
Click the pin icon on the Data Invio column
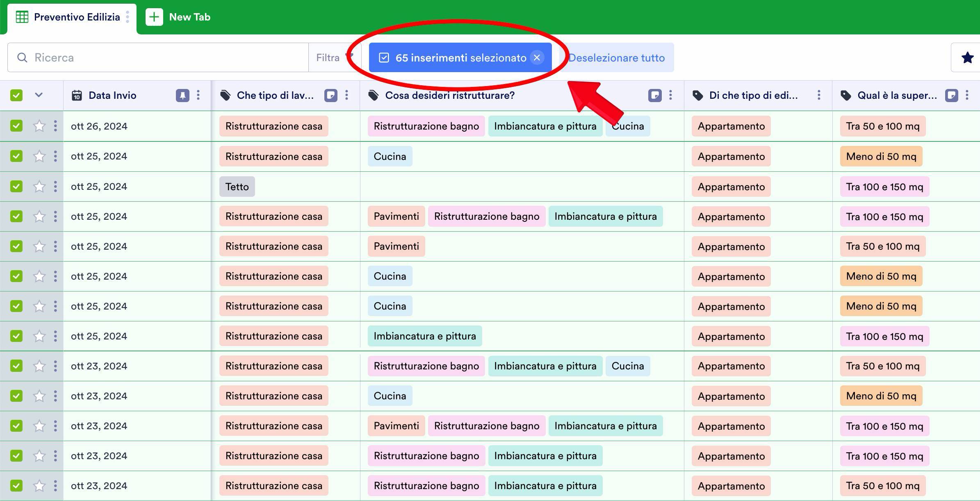[x=183, y=95]
